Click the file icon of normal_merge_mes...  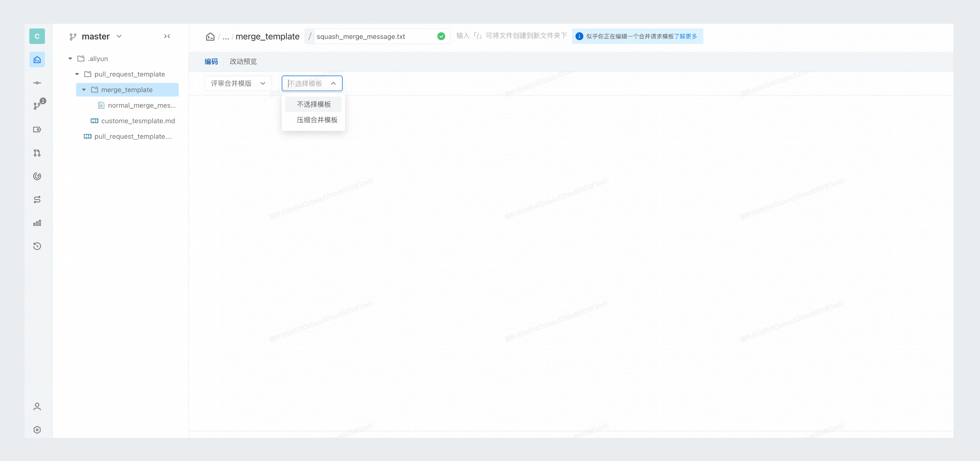coord(101,105)
